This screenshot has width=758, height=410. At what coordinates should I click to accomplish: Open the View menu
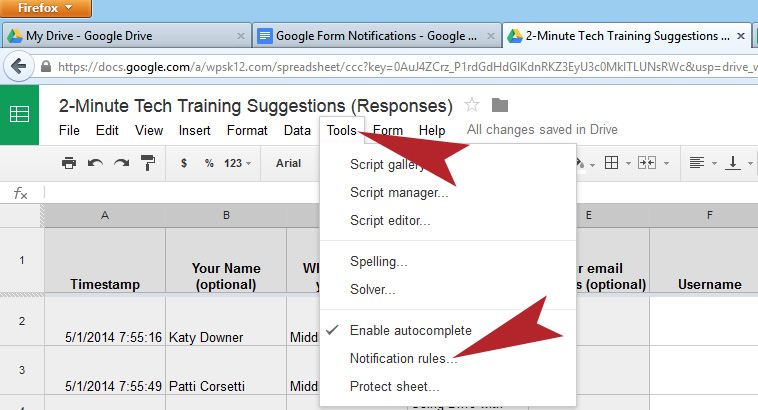coord(149,131)
